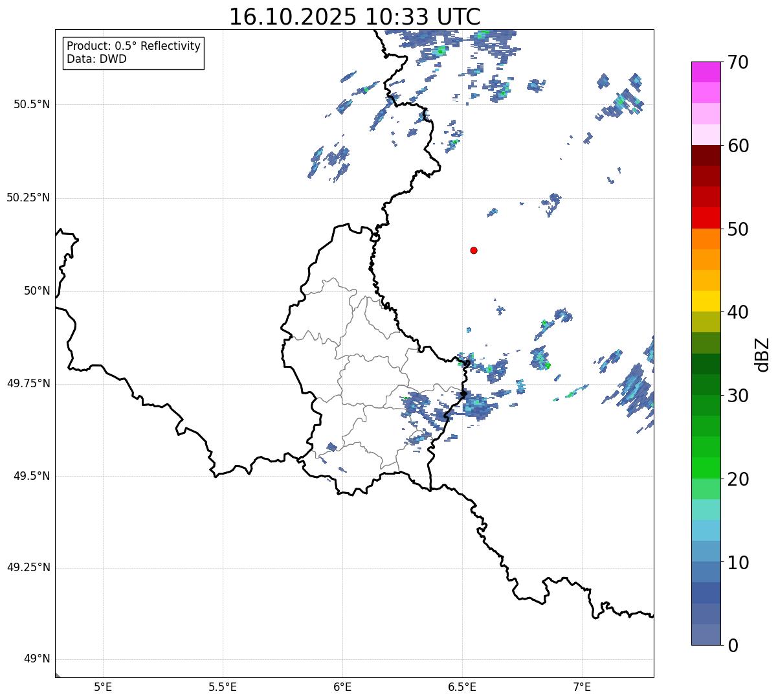Click the 7°E longitude label
The image size is (778, 700).
tap(582, 686)
